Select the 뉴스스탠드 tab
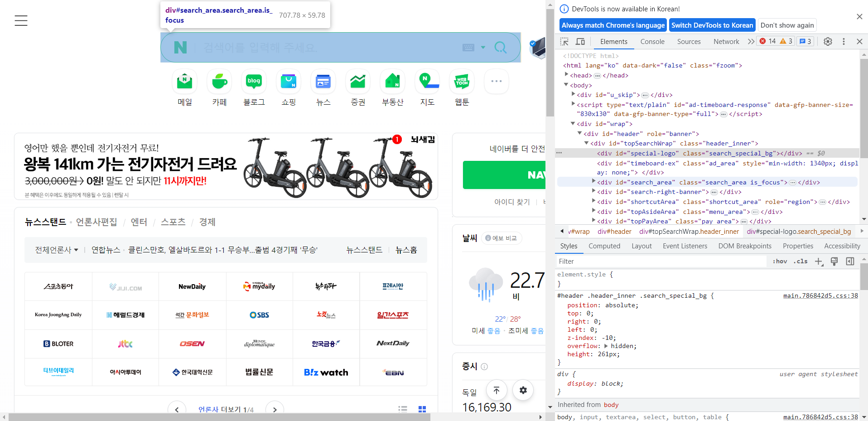The image size is (868, 421). coord(45,222)
